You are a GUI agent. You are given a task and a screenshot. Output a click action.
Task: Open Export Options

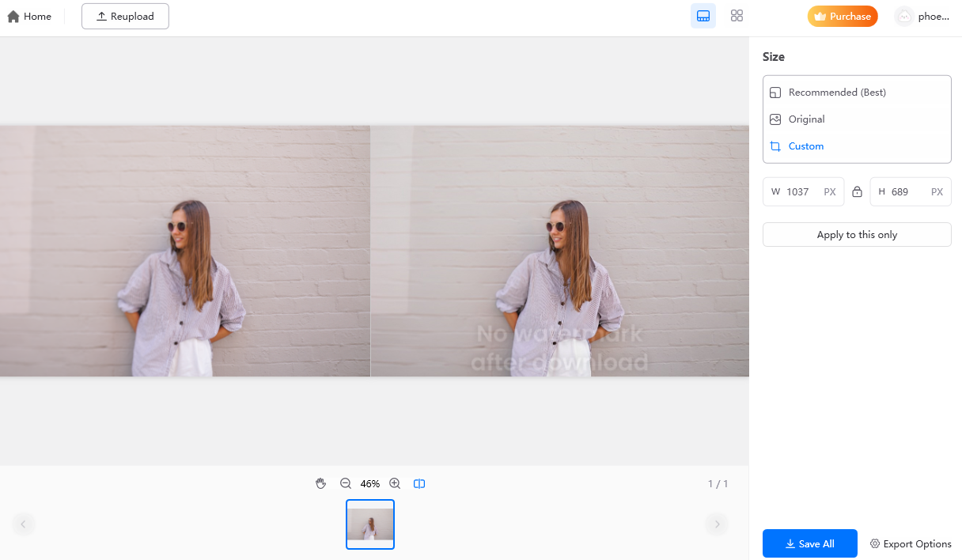coord(911,543)
